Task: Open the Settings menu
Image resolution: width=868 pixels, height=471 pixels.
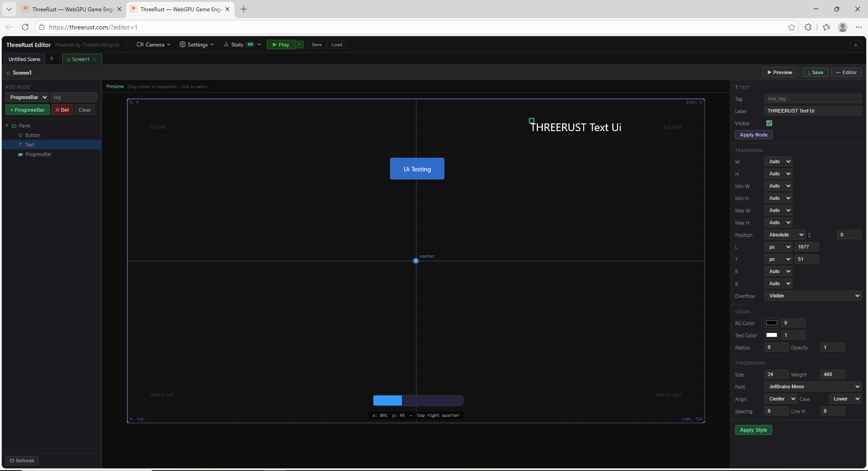Action: [197, 44]
